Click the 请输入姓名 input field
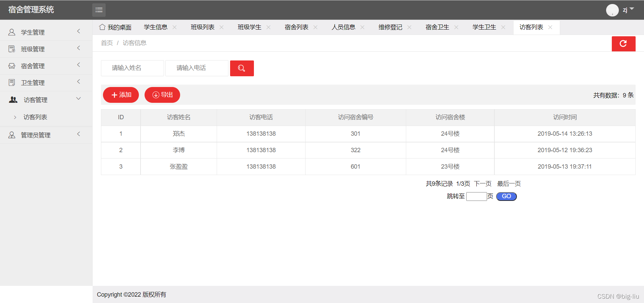Viewport: 644px width, 303px height. pos(132,68)
